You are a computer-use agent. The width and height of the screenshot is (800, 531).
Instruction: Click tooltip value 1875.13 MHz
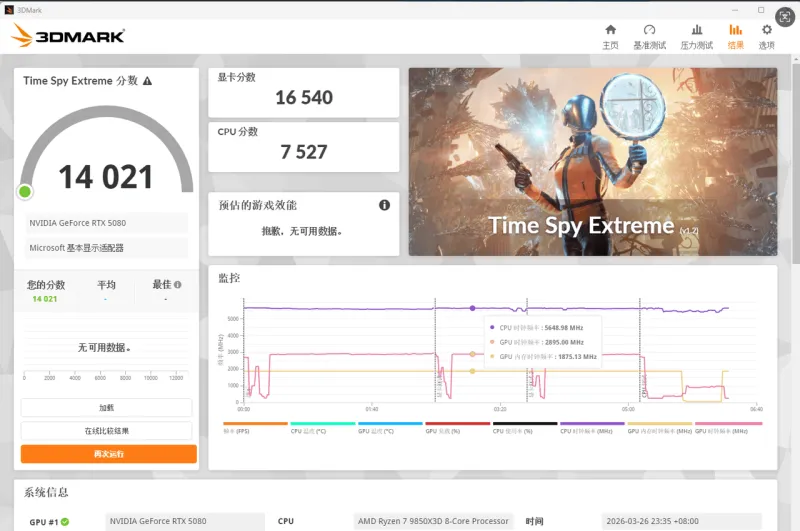578,357
